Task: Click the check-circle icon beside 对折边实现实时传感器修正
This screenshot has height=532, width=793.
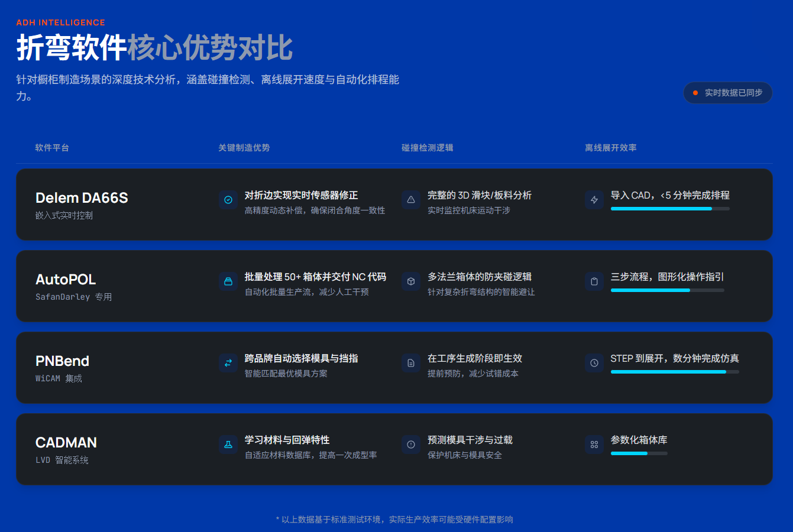Action: 228,200
